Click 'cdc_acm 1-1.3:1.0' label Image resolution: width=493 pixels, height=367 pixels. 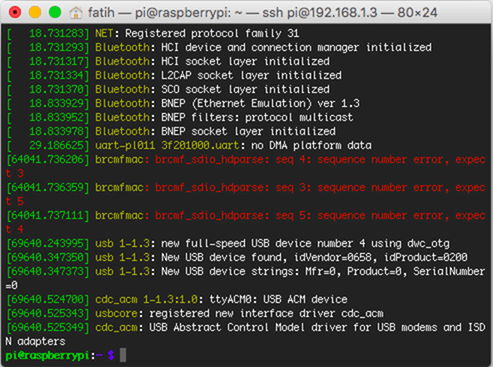point(147,299)
